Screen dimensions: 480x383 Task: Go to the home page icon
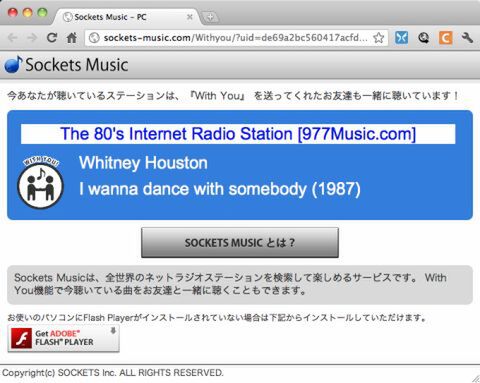pos(72,38)
